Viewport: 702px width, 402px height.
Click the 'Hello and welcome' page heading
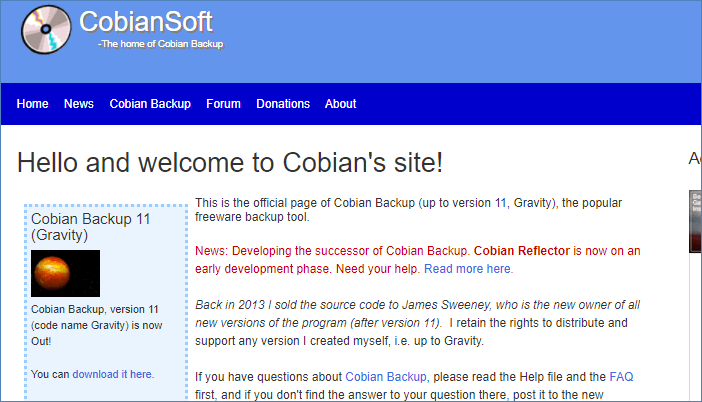click(230, 162)
